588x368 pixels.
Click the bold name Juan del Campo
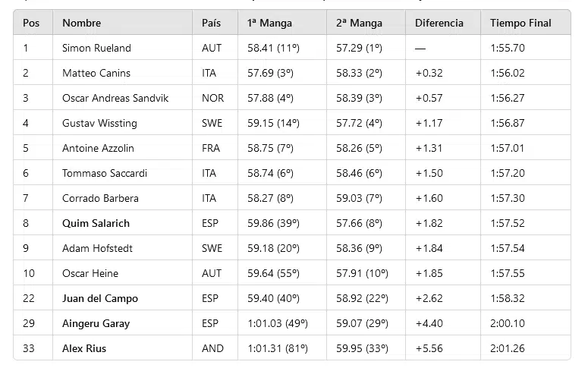tap(100, 298)
